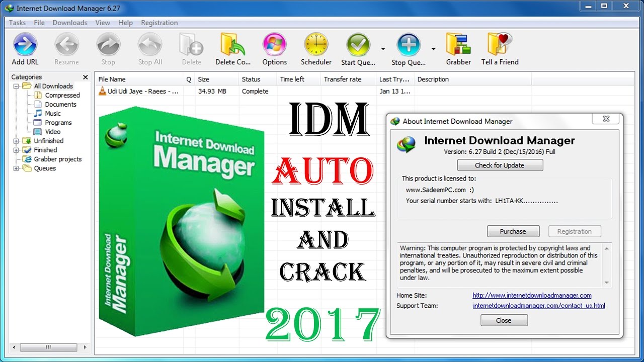Click Close button in About dialog

tap(504, 320)
